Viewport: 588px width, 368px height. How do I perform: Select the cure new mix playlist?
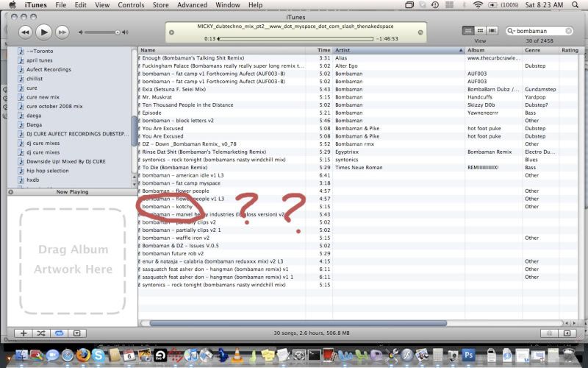pos(43,97)
